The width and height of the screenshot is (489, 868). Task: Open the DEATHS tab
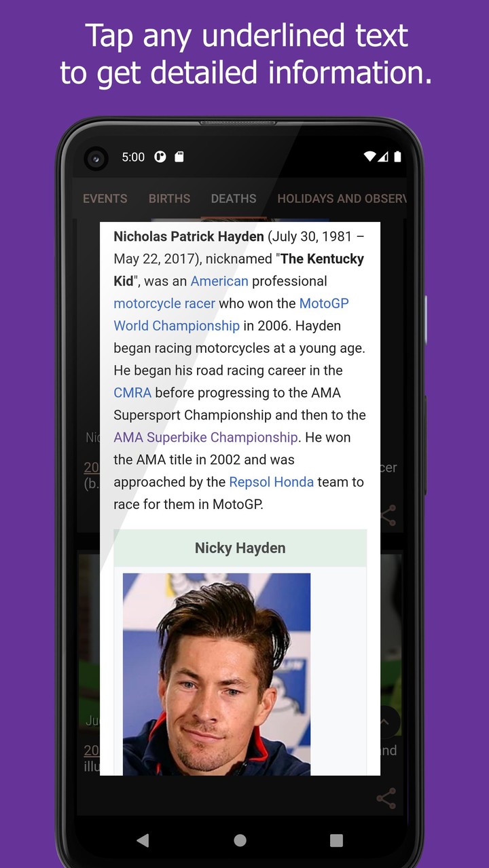(234, 199)
